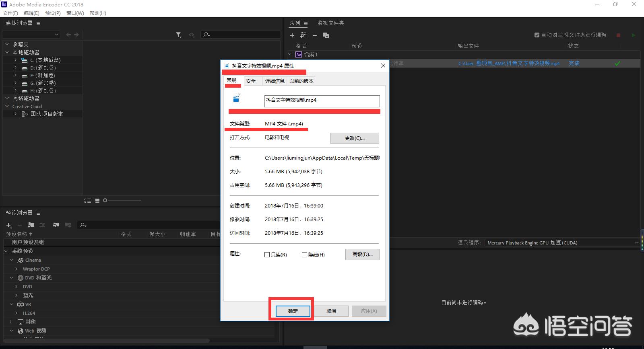Click the 确定 button in properties dialog
The width and height of the screenshot is (644, 349).
[293, 311]
